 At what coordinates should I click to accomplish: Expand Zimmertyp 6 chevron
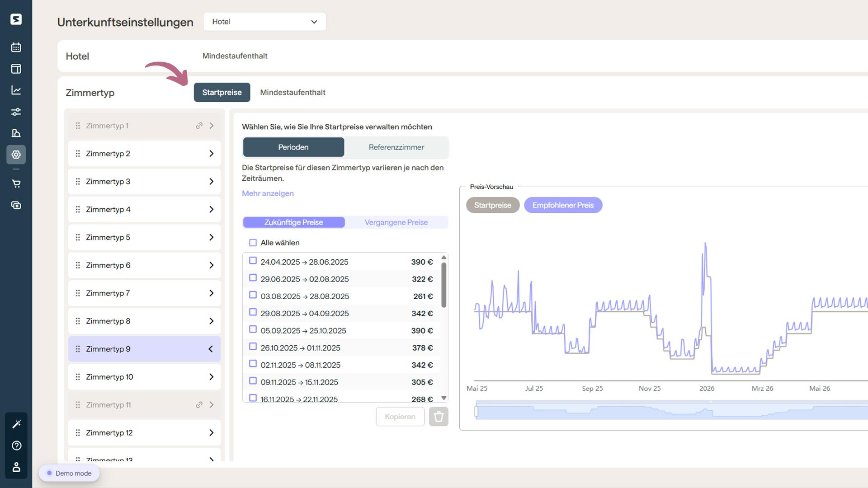pos(211,265)
